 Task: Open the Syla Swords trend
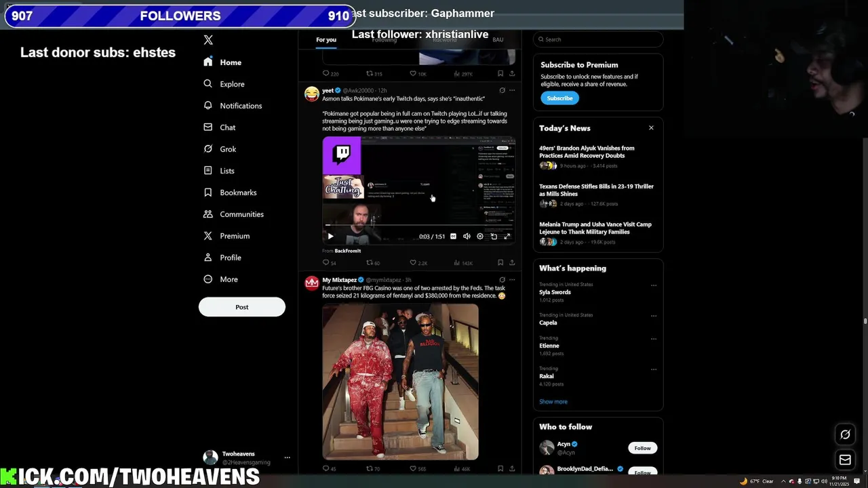click(555, 292)
